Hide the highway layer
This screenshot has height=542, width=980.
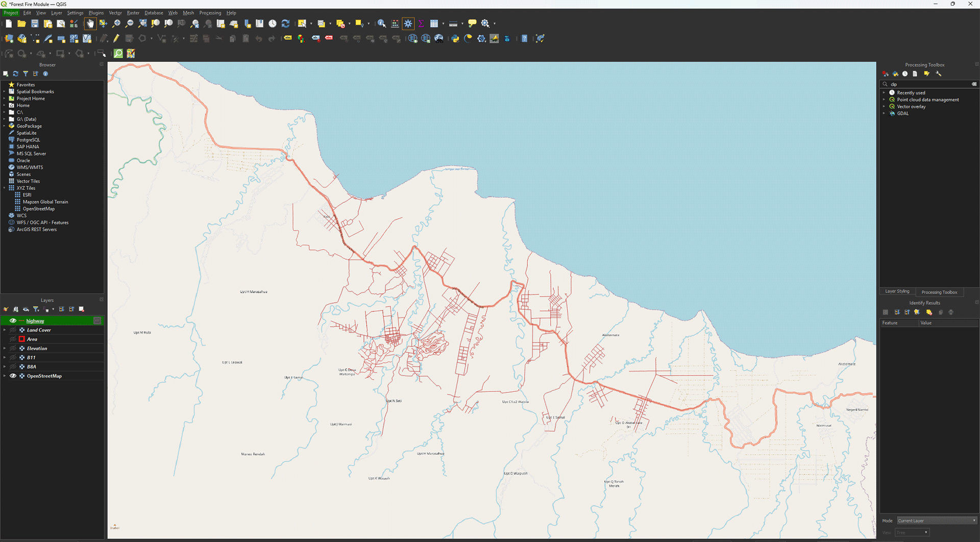[x=13, y=321]
